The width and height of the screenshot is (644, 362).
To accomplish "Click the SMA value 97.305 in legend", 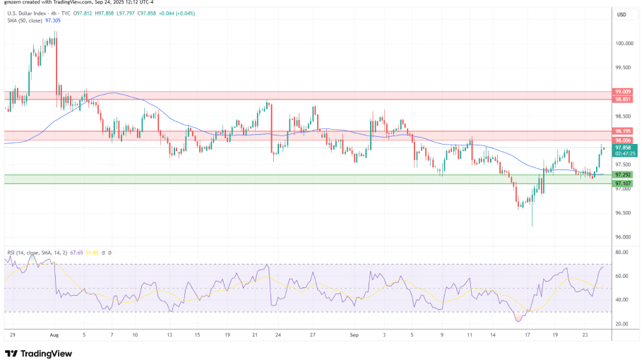I will (x=53, y=22).
